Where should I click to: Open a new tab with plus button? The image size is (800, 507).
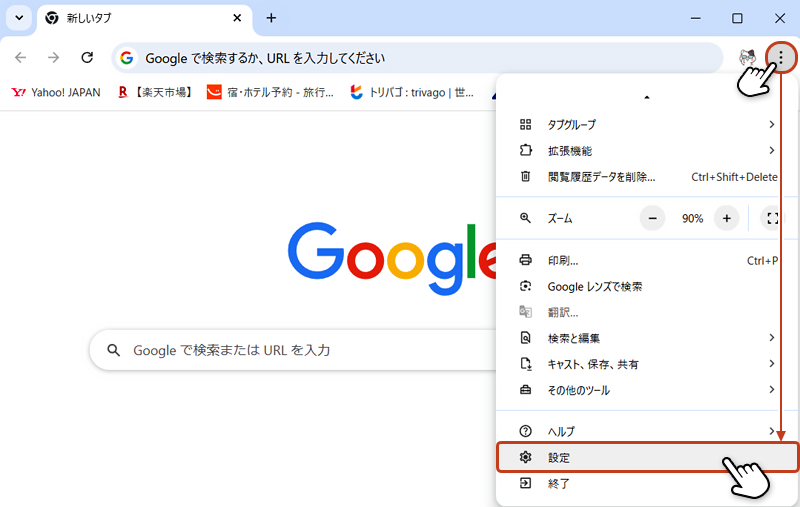coord(271,18)
